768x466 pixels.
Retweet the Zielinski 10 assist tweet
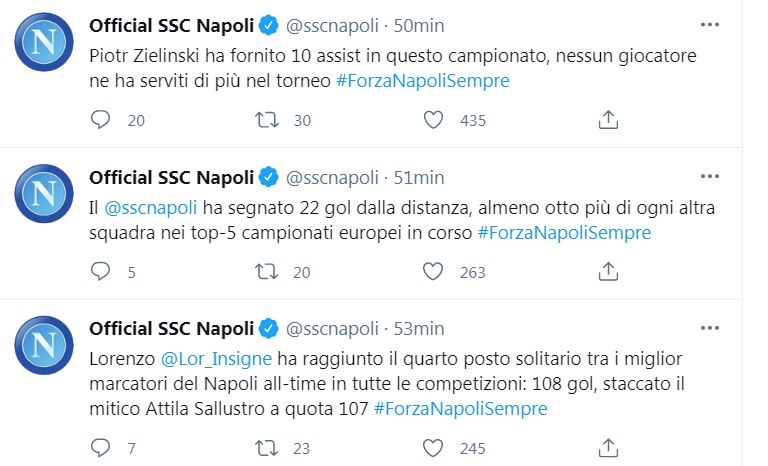[267, 120]
